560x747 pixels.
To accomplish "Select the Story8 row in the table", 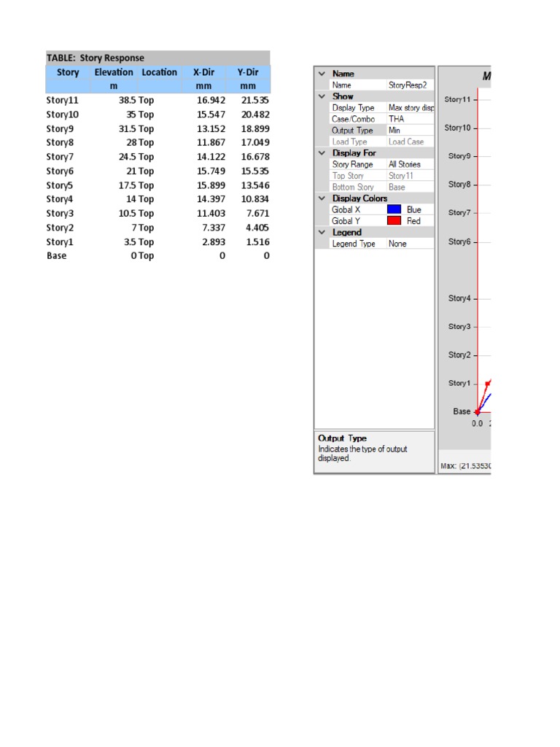I will (x=157, y=142).
